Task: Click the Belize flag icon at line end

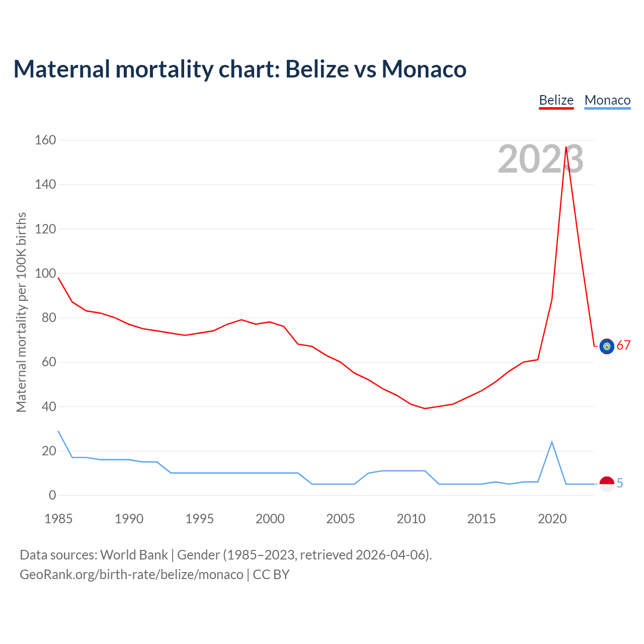Action: coord(607,346)
